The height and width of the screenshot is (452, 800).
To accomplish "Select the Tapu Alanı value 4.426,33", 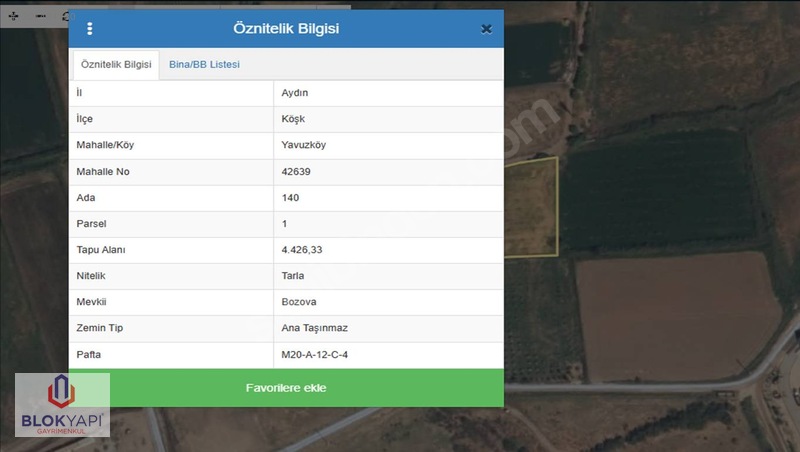I will point(302,249).
